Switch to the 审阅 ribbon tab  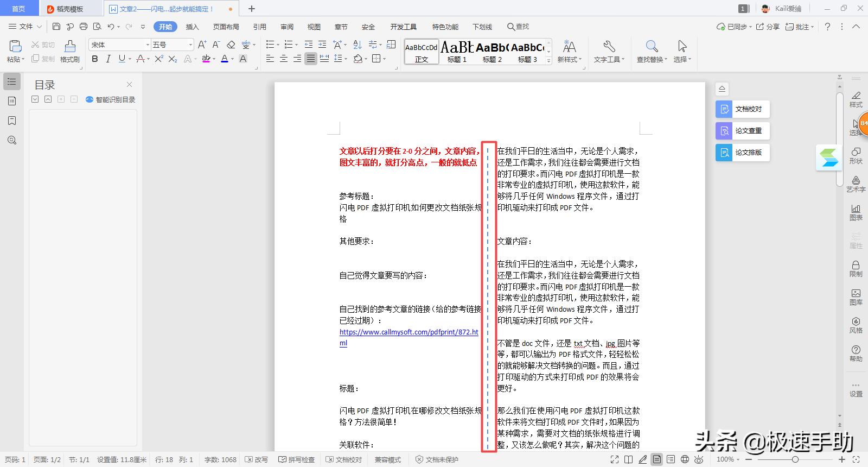click(x=286, y=27)
